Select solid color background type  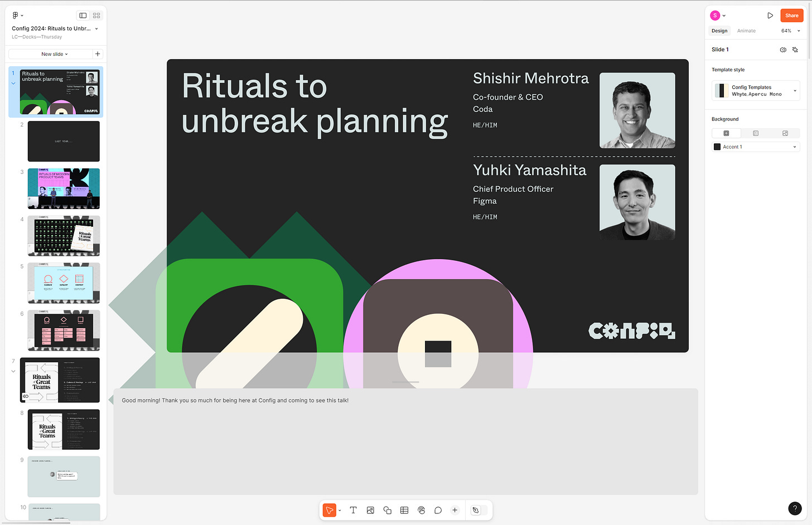click(726, 133)
